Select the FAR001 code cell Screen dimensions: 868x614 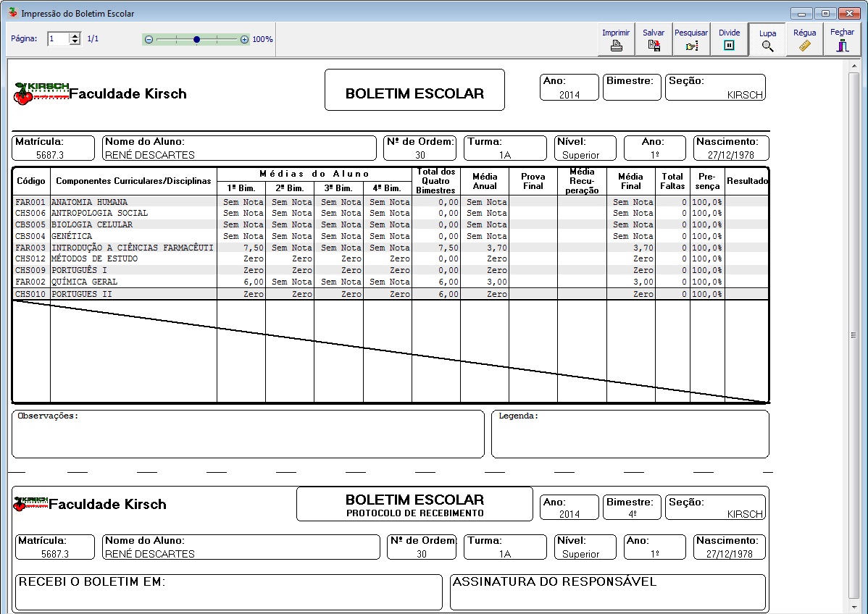(x=30, y=202)
